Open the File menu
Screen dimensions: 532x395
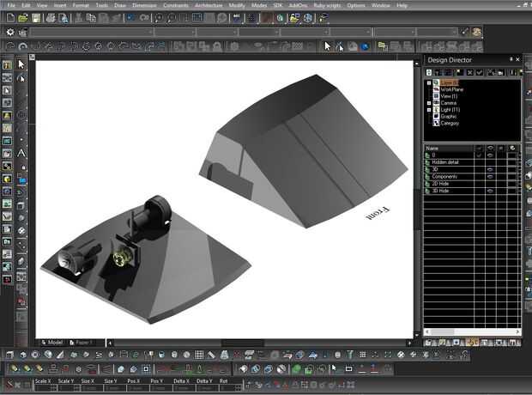(11, 5)
